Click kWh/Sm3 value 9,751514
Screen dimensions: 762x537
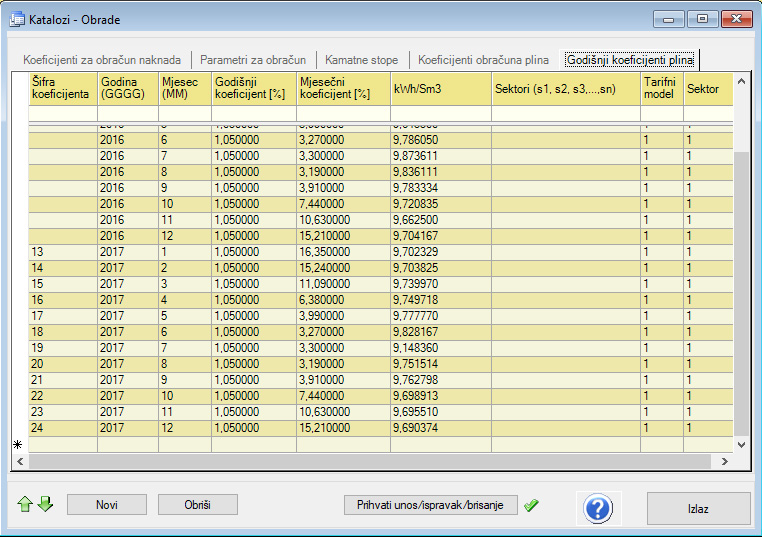point(441,364)
